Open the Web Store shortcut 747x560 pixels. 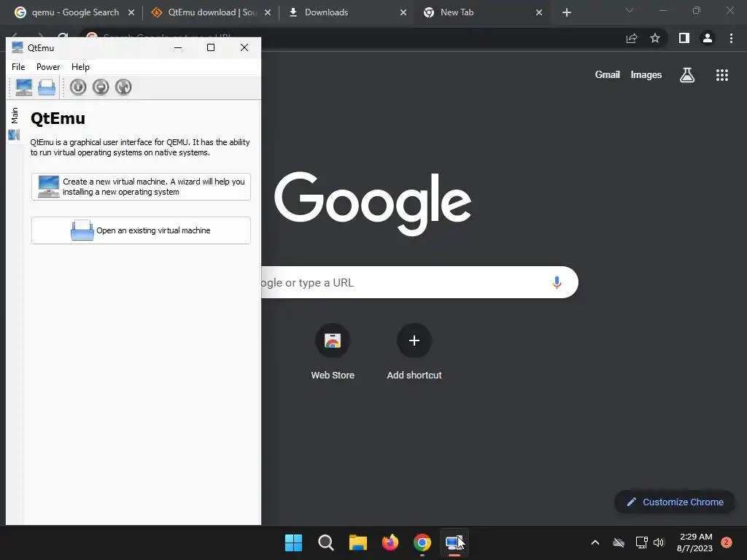[333, 351]
